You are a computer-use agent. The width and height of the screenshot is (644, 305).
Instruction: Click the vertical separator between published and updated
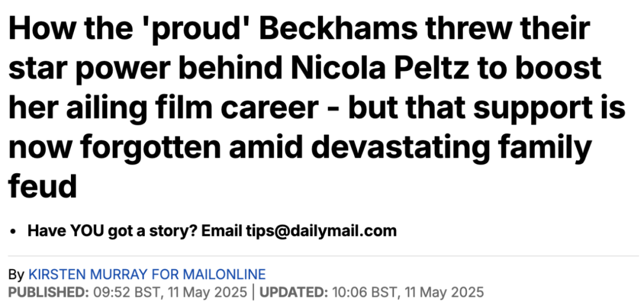pyautogui.click(x=253, y=292)
